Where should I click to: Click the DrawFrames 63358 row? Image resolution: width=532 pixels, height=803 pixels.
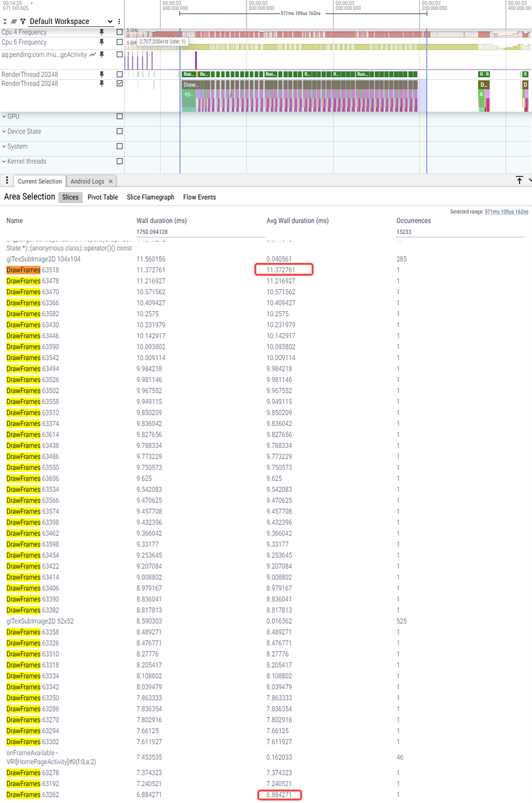[266, 632]
